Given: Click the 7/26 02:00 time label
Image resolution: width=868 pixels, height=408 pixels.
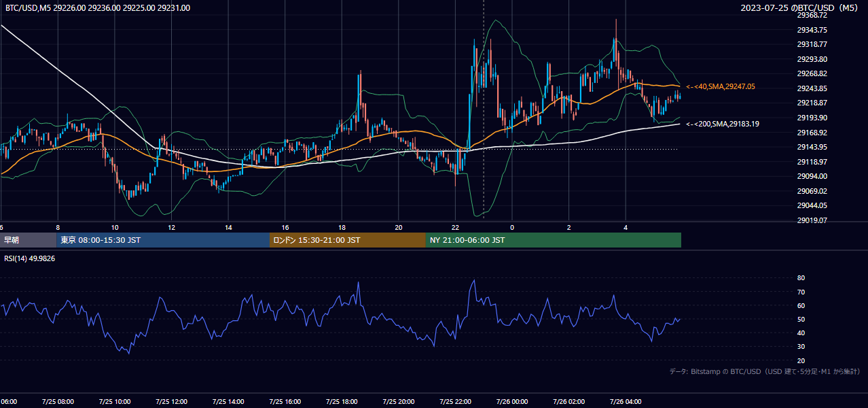Looking at the screenshot, I should tap(569, 402).
